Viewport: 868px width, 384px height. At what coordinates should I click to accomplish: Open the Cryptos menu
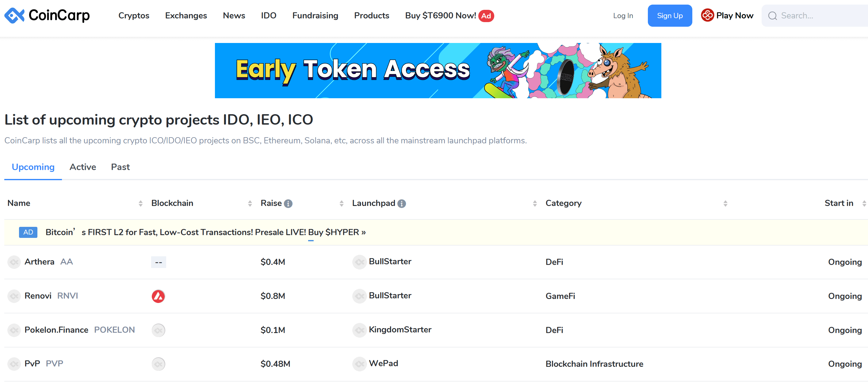(x=134, y=16)
